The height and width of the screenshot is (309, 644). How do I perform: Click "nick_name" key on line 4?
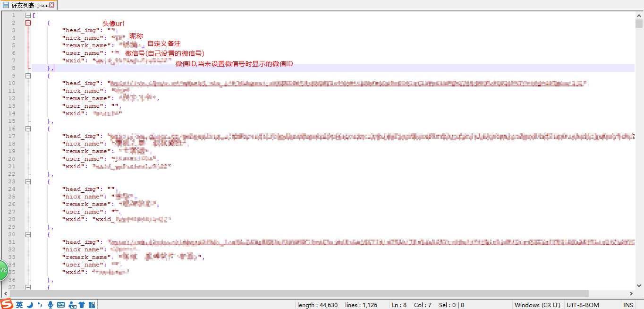click(83, 38)
